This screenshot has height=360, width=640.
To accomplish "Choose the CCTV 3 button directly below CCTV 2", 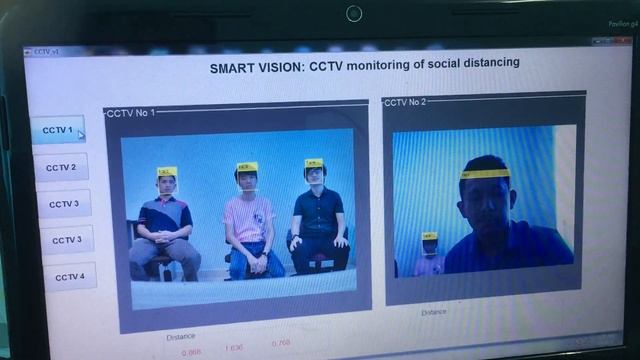I will click(64, 204).
